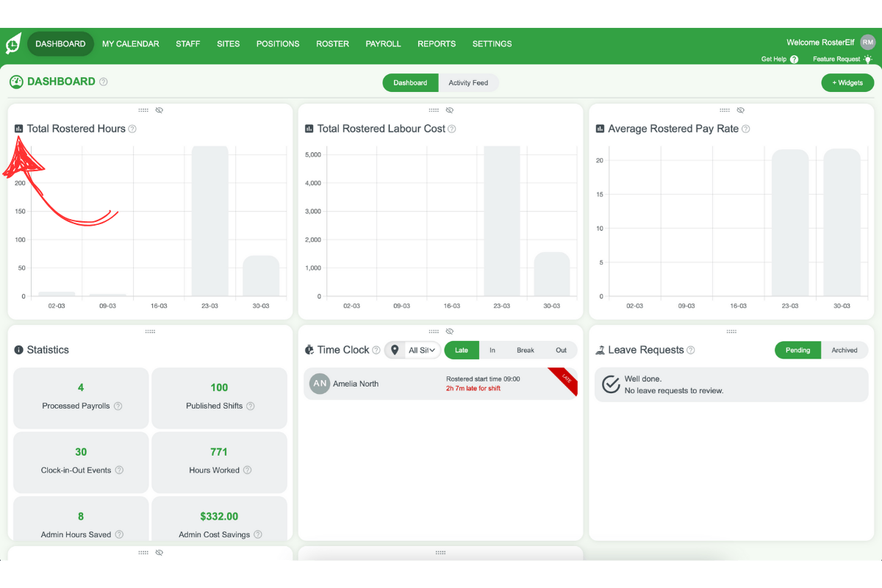The width and height of the screenshot is (882, 588).
Task: Hide the Time Clock widget
Action: point(450,331)
